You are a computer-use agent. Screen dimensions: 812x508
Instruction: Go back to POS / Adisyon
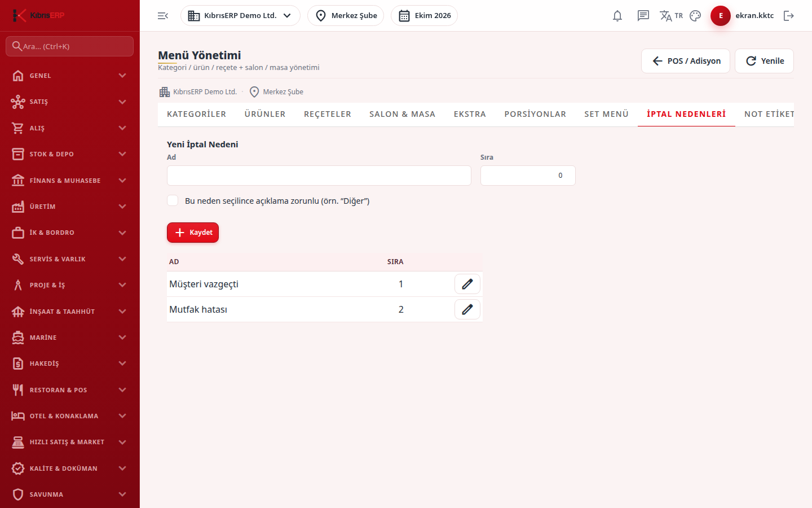[x=686, y=61]
